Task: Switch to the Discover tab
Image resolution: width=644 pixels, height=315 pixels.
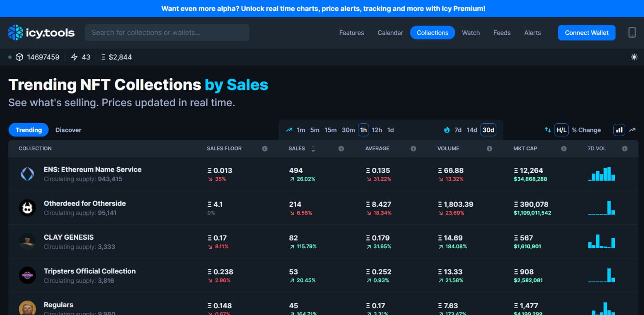Action: (68, 130)
